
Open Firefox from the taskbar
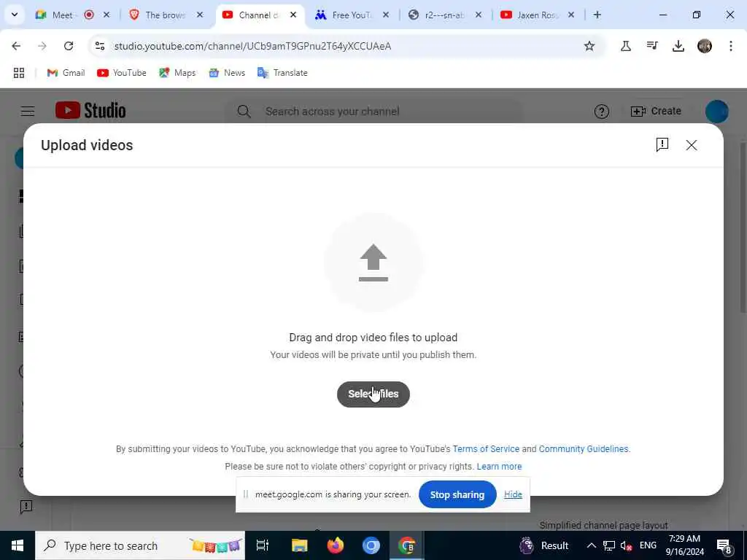[336, 545]
